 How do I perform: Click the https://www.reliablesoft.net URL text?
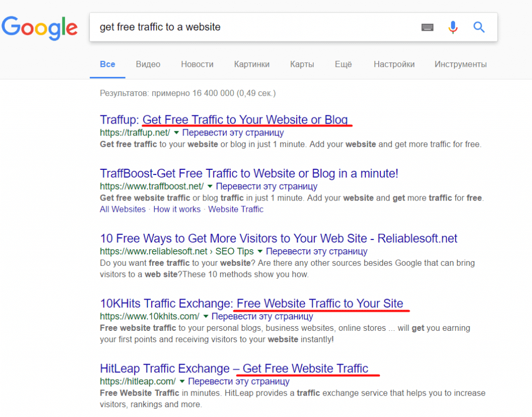point(153,251)
